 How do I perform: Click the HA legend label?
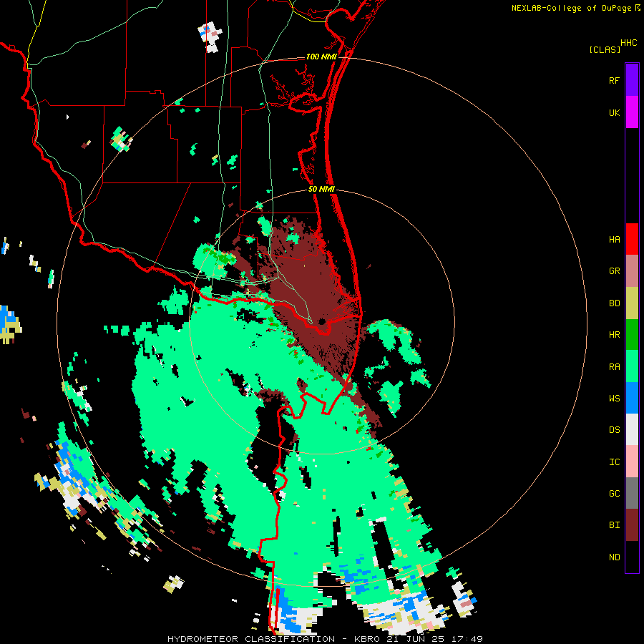614,240
